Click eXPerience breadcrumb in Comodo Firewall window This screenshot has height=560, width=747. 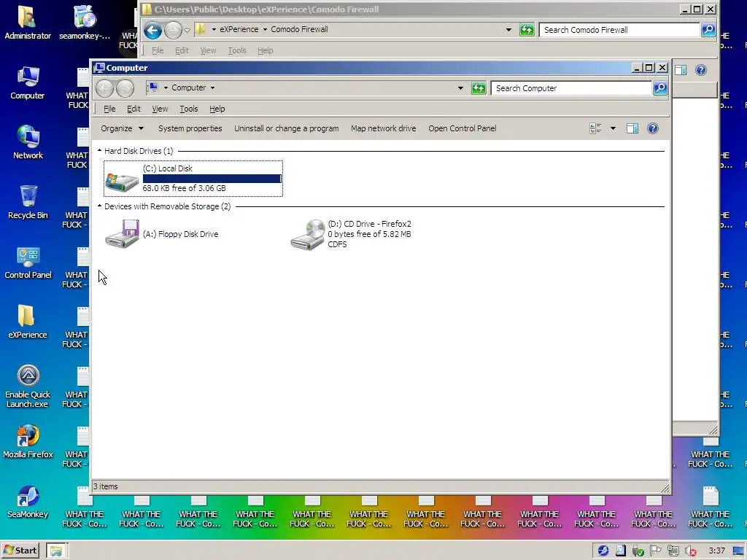(x=239, y=29)
